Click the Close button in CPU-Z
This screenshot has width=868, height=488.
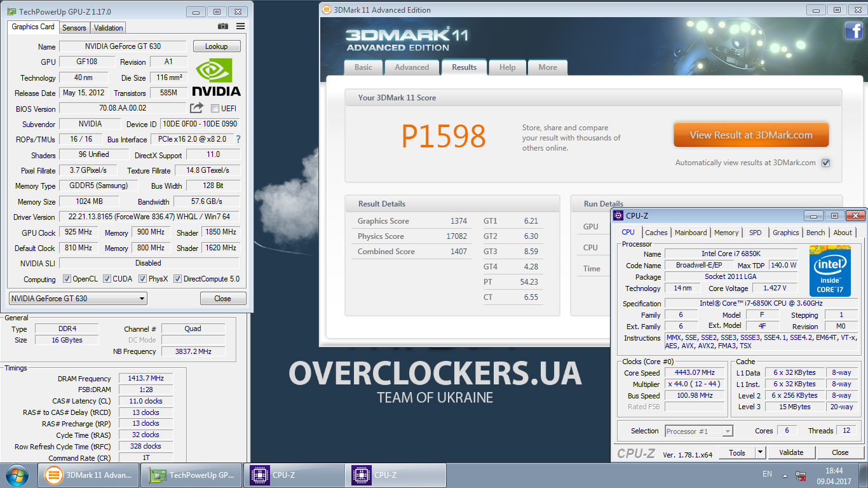[x=840, y=452]
